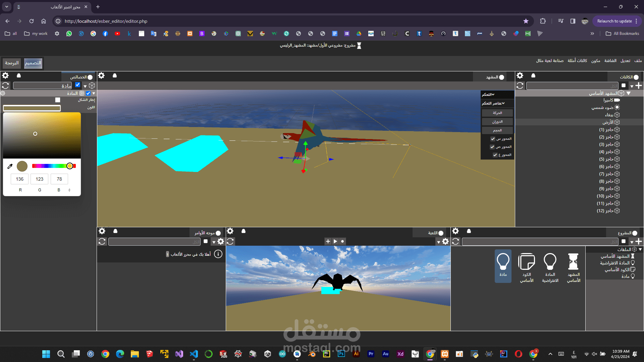Viewport: 644px width, 362px height.
Task: Click the hue slider in color picker
Action: click(x=54, y=166)
